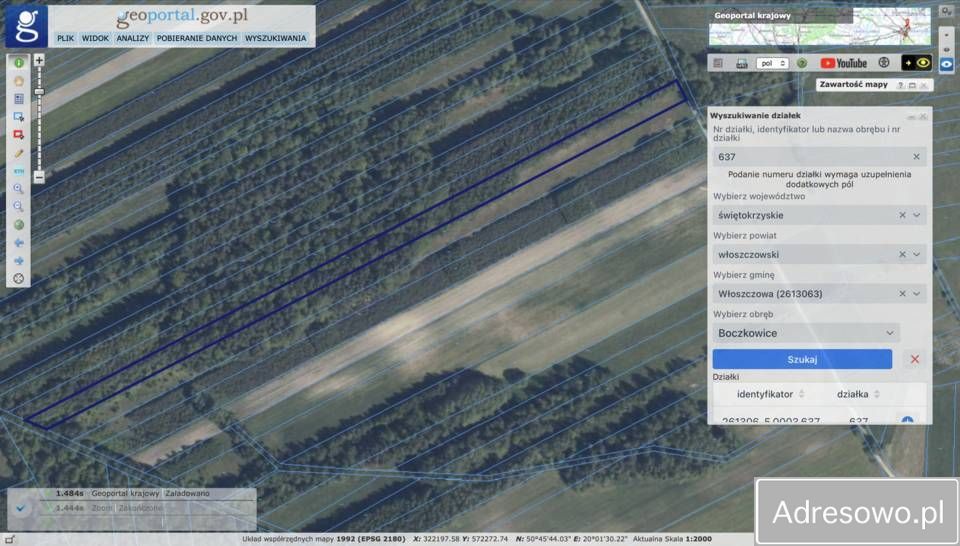Open the POBIERANIE DANYCH menu

tap(197, 38)
